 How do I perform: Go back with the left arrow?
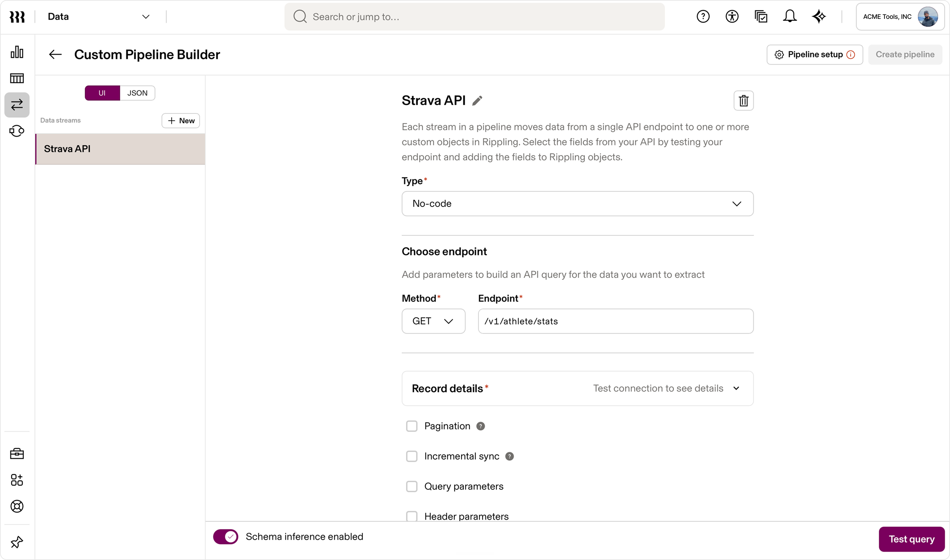(x=55, y=54)
